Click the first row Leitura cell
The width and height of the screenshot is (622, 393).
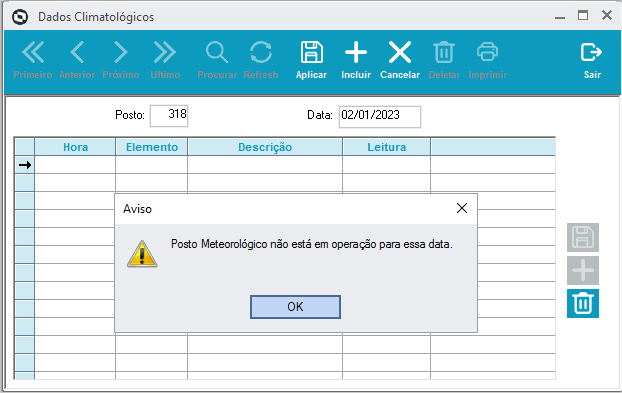pyautogui.click(x=386, y=165)
